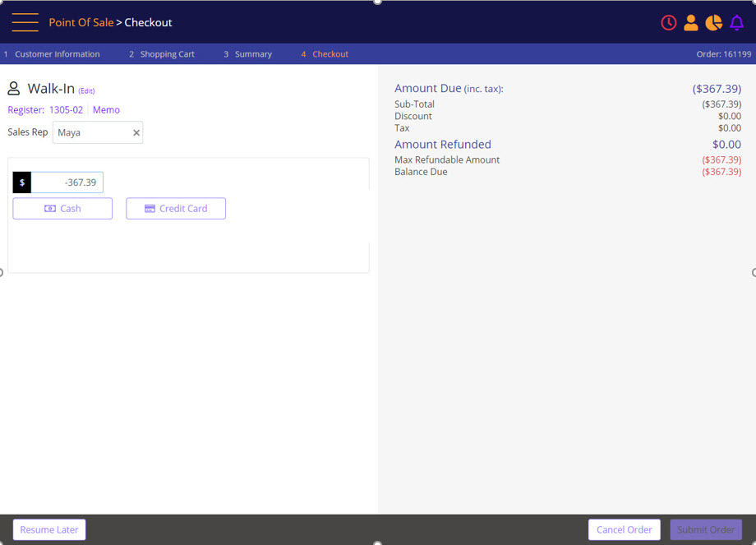The image size is (756, 545).
Task: Click the Order: 161199 label
Action: [x=723, y=54]
